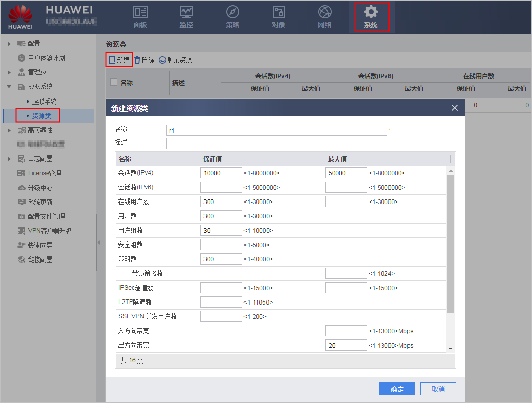The width and height of the screenshot is (532, 403).
Task: Click 确定 to confirm
Action: (x=397, y=389)
